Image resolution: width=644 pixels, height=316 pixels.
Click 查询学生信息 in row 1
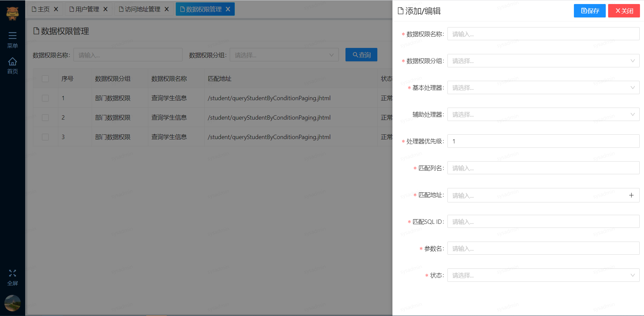pyautogui.click(x=169, y=98)
